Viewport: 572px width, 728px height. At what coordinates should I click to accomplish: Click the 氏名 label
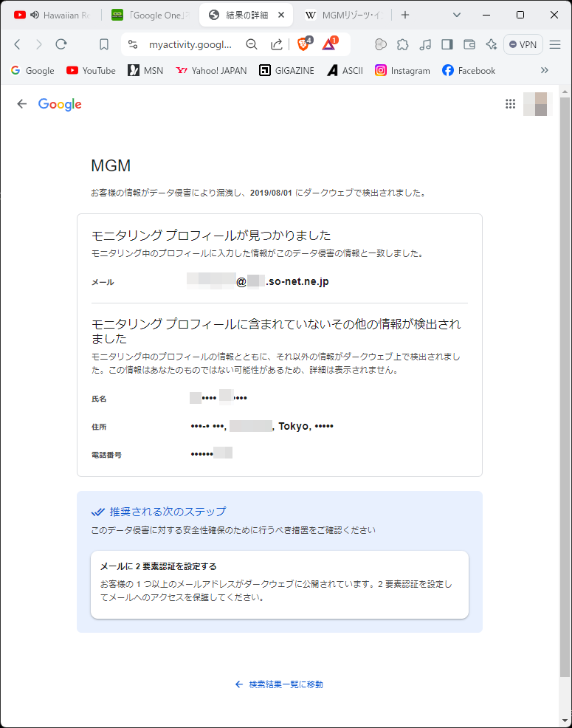(99, 399)
